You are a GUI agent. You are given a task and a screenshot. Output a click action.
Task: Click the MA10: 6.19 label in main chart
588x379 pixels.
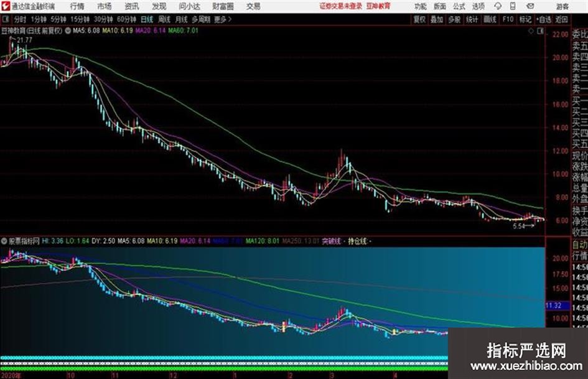[118, 30]
